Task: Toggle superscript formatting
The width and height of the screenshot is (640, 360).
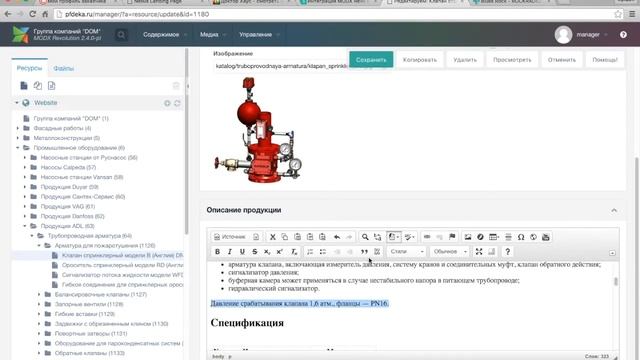Action: [280, 251]
